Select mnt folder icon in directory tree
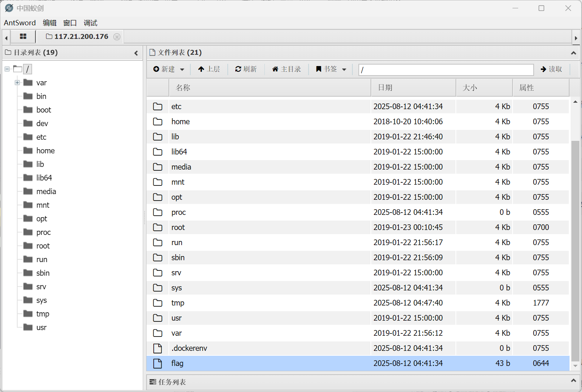The image size is (582, 392). (28, 205)
